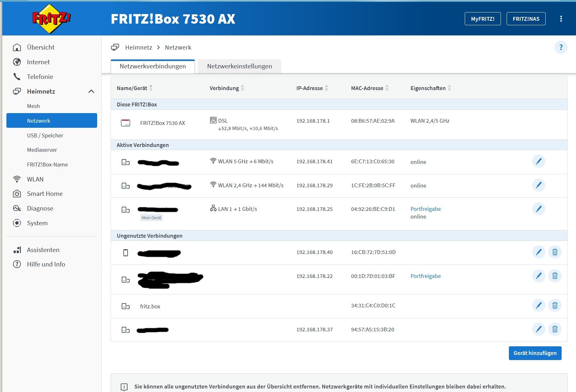This screenshot has height=392, width=576.
Task: Open the help question mark icon
Action: click(561, 48)
